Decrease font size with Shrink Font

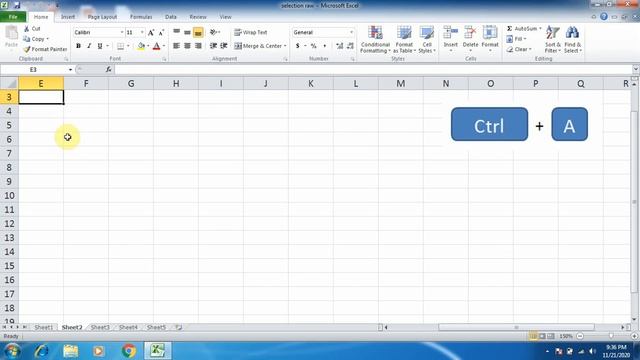pos(161,32)
